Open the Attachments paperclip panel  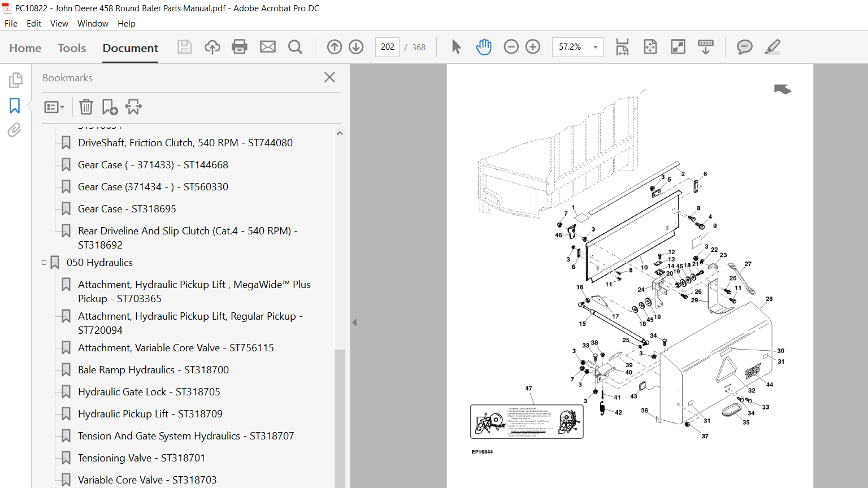15,130
